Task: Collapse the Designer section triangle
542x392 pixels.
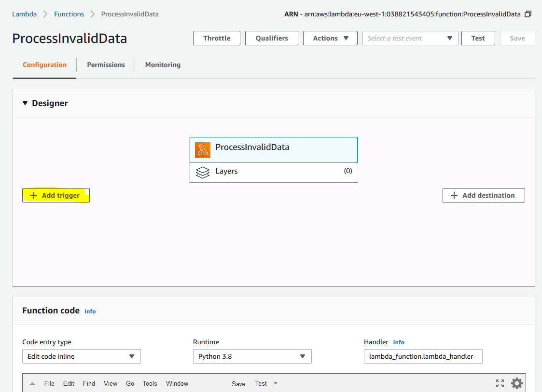Action: coord(25,103)
